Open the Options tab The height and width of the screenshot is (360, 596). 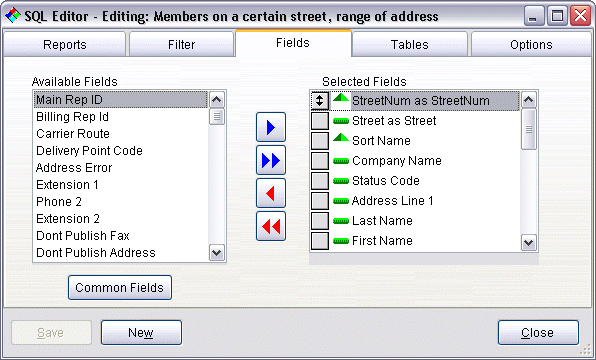tap(531, 44)
